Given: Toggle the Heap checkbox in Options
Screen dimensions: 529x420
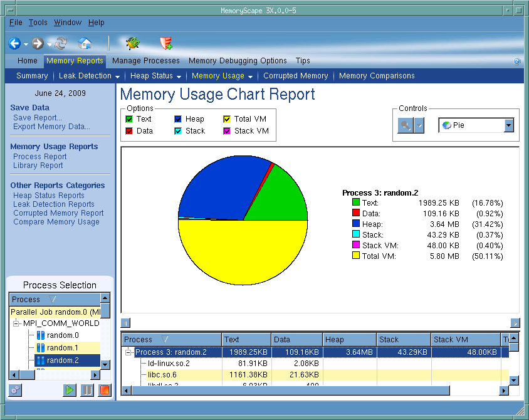Looking at the screenshot, I should 178,119.
